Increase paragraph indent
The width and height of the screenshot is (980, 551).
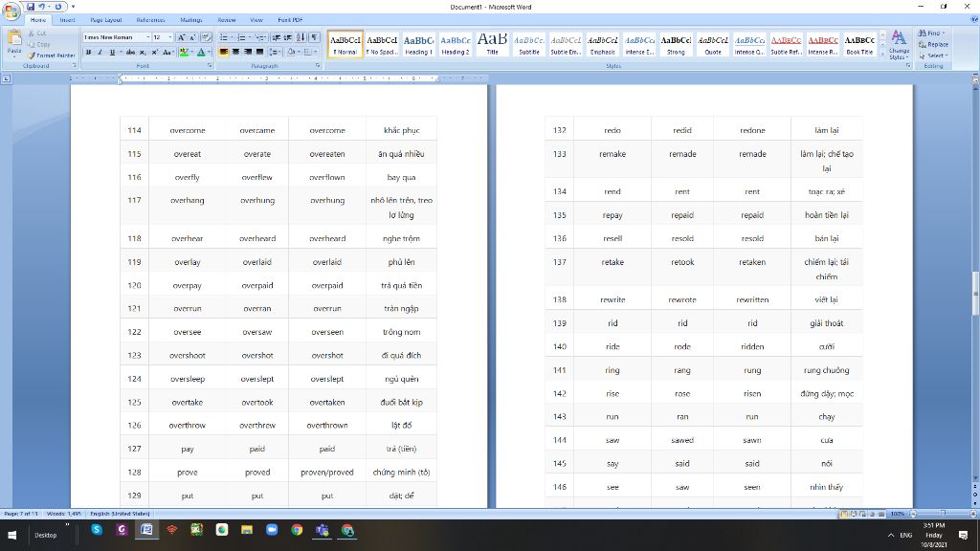coord(288,37)
